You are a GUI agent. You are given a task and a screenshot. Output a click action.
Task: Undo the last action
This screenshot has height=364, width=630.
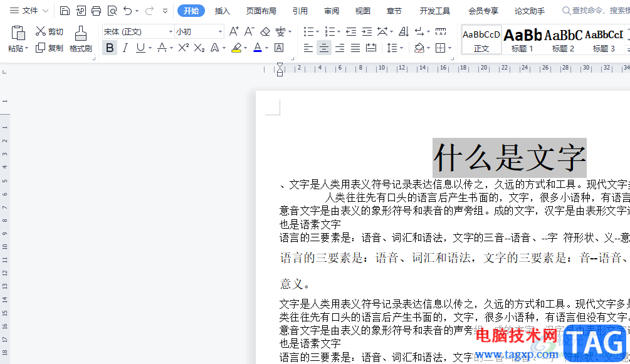(x=127, y=11)
